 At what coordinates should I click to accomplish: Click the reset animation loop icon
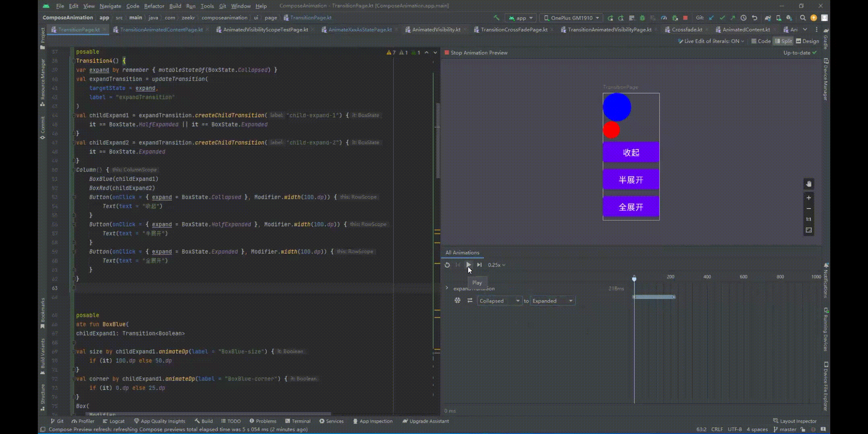point(447,265)
